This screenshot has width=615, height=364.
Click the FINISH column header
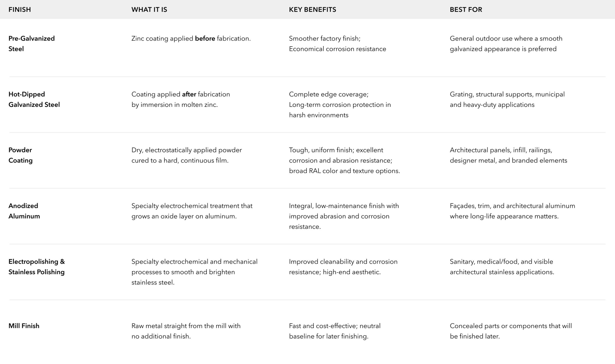(20, 10)
